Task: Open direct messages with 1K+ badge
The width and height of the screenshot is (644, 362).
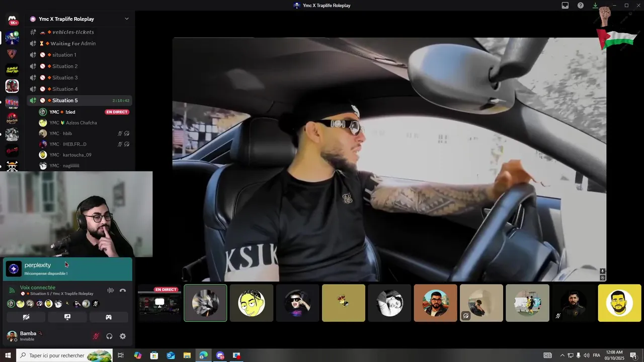Action: pos(12,20)
